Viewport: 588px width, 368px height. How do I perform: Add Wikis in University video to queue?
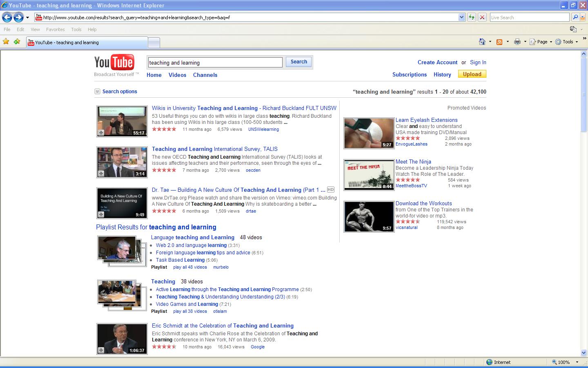[x=101, y=132]
